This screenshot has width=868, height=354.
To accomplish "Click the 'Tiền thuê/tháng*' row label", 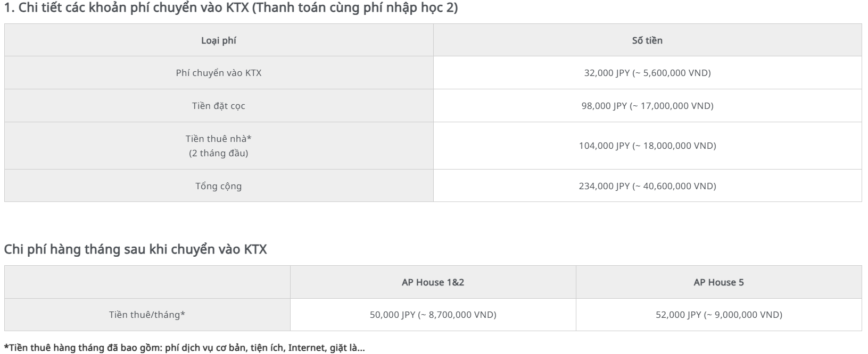I will 147,315.
